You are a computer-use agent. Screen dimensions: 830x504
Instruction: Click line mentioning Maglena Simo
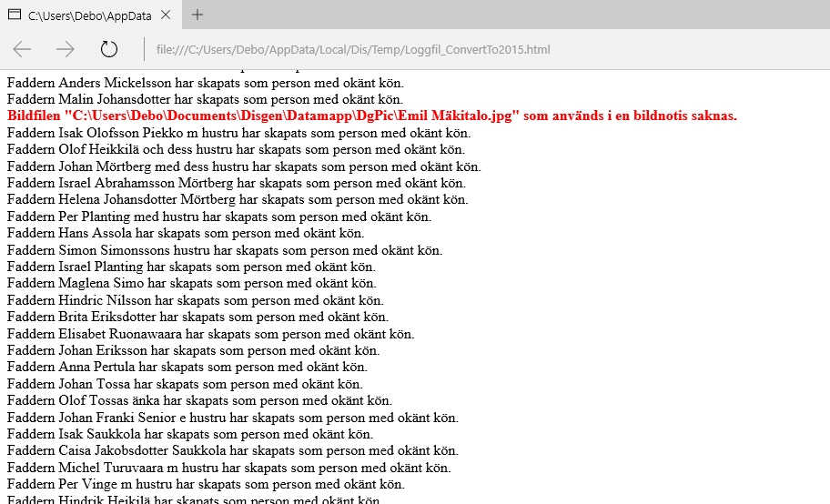192,283
